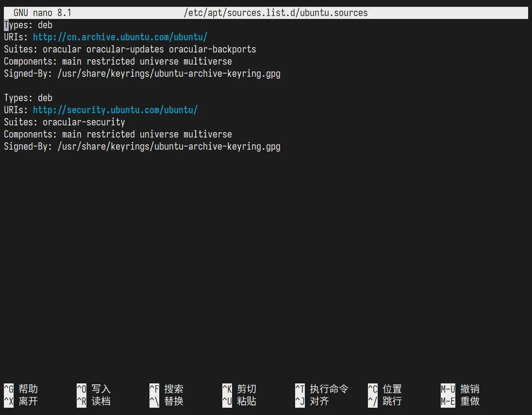Image resolution: width=532 pixels, height=415 pixels.
Task: Click 'multiverse' in the first Components line
Action: (x=208, y=61)
